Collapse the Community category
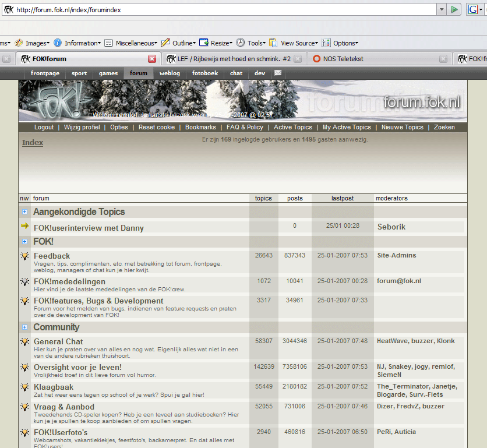 pyautogui.click(x=25, y=327)
